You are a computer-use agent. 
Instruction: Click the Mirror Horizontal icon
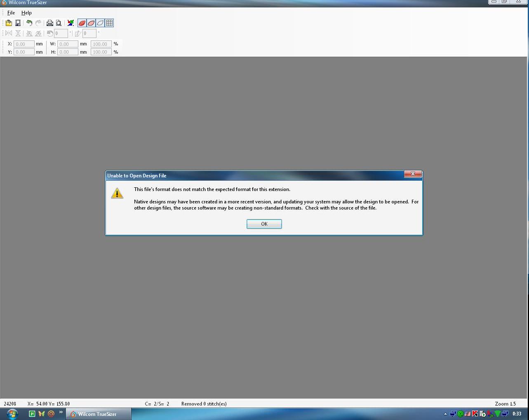pos(9,33)
